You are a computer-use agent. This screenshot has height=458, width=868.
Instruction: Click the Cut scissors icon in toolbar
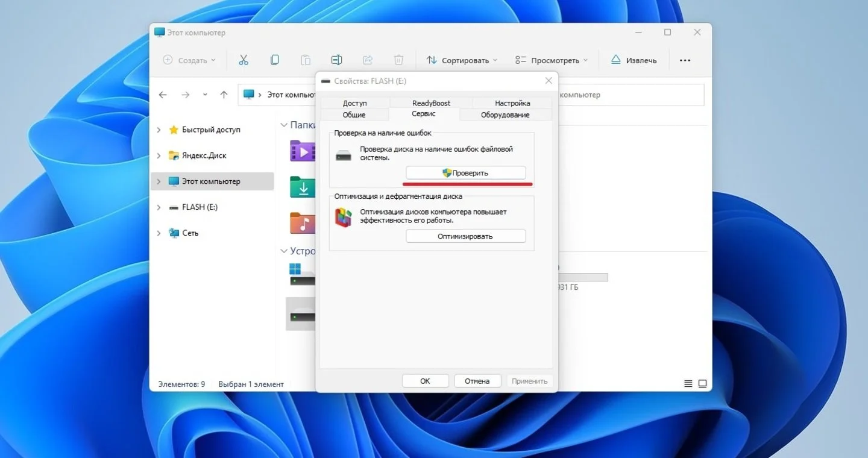point(244,60)
